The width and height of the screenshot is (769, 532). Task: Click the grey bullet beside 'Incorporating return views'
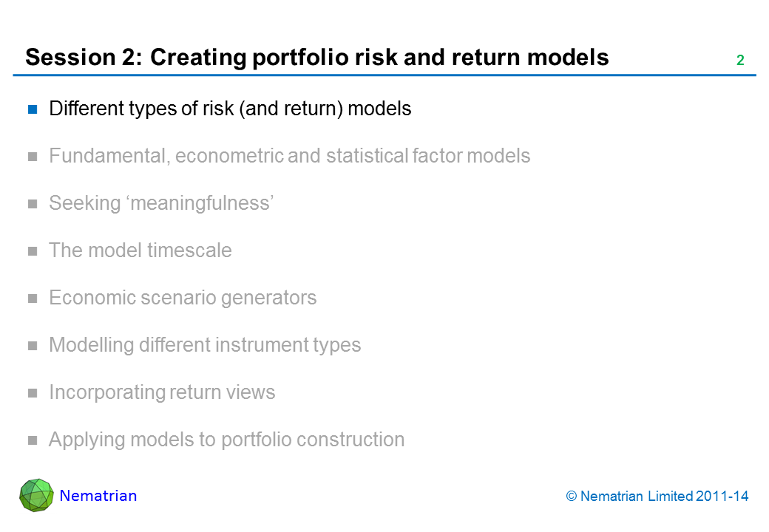coord(33,393)
